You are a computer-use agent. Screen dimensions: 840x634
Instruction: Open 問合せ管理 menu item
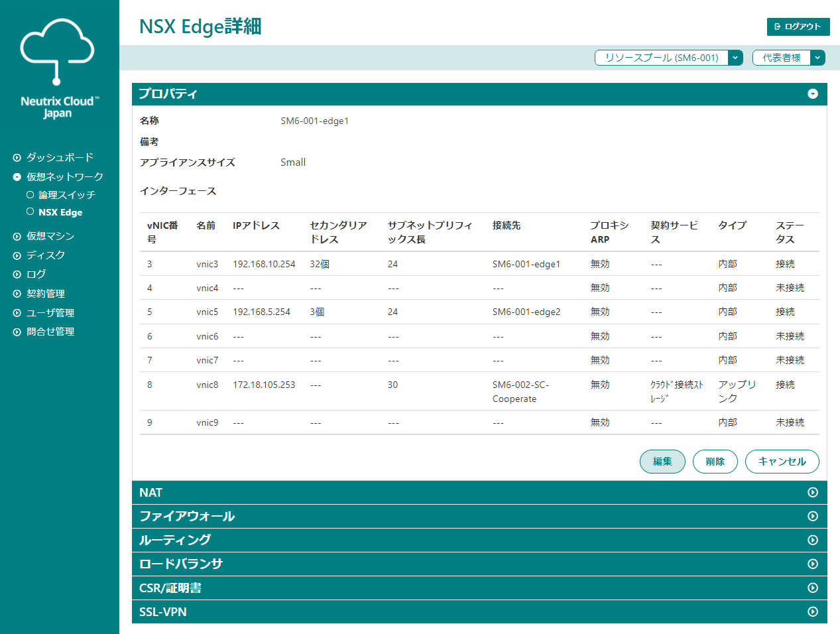[50, 332]
